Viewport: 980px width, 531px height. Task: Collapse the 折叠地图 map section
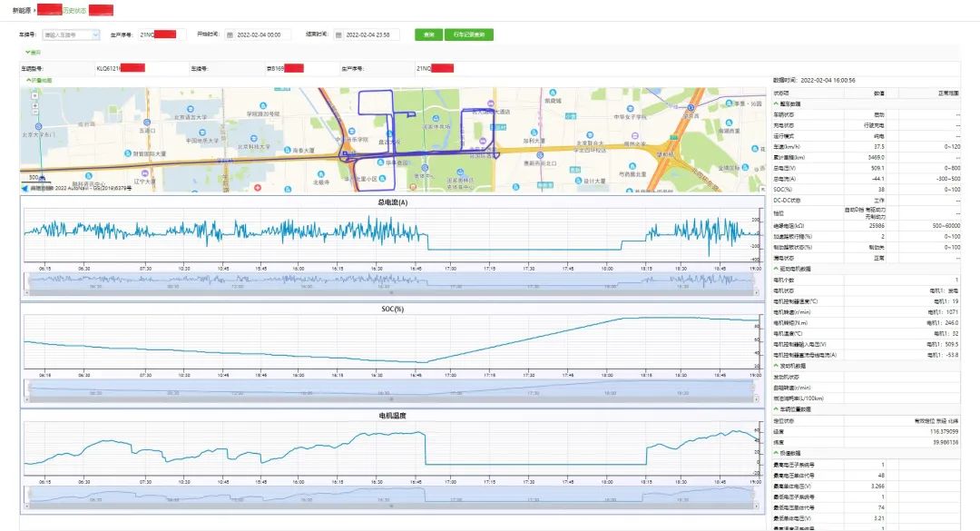(x=38, y=80)
